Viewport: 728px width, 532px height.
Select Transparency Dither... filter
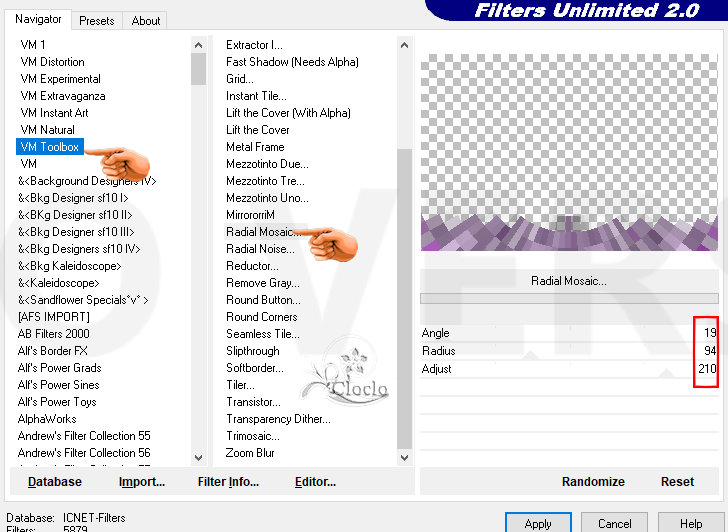tap(278, 419)
